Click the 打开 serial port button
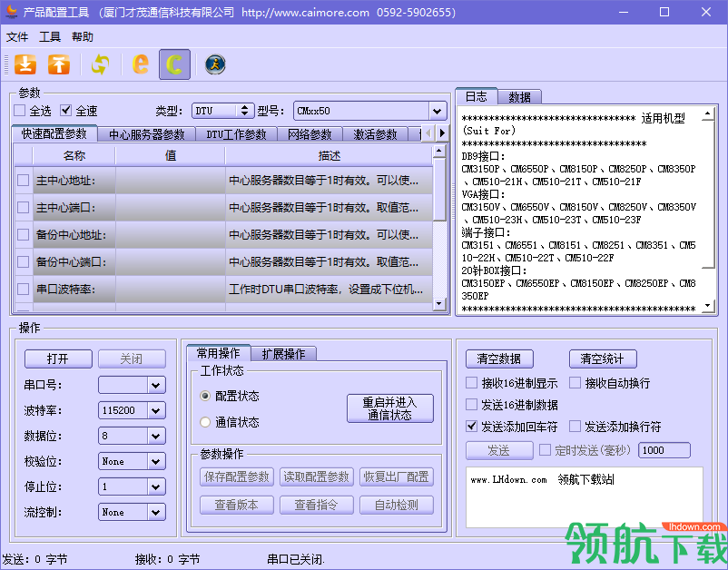The image size is (728, 570). pos(58,359)
